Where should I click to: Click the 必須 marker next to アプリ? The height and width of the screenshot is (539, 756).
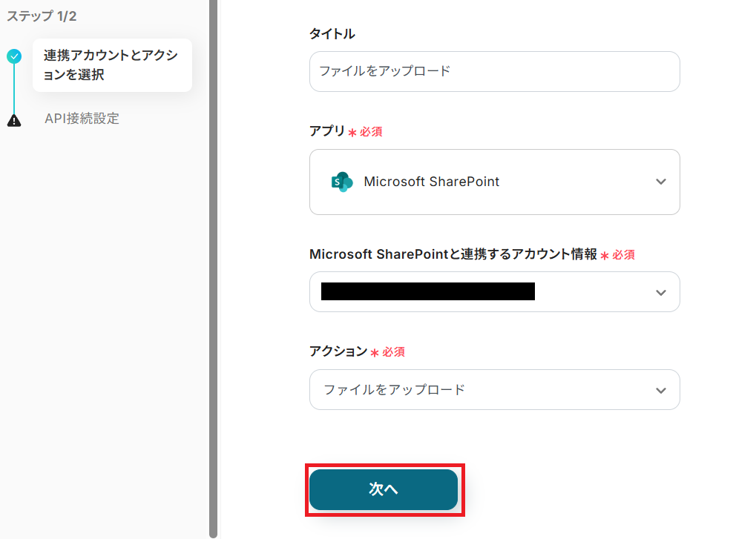[x=371, y=132]
